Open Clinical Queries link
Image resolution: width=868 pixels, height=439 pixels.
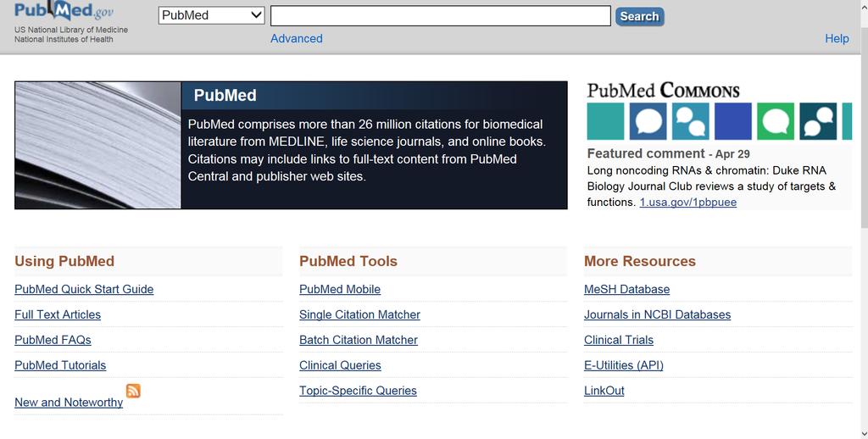[340, 366]
